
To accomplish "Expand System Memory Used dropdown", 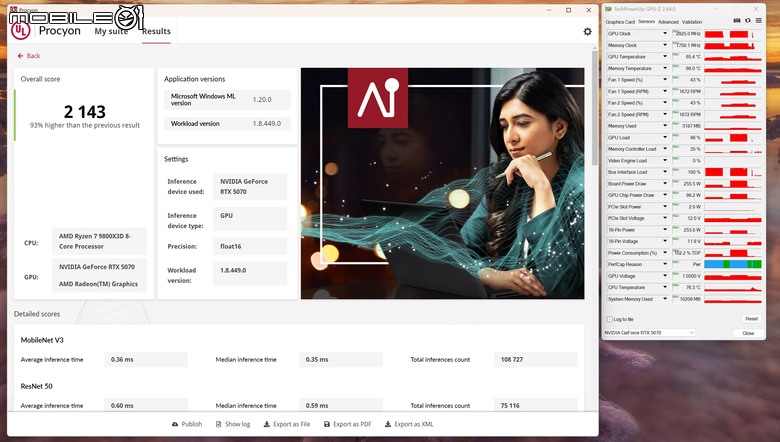I will pyautogui.click(x=665, y=299).
